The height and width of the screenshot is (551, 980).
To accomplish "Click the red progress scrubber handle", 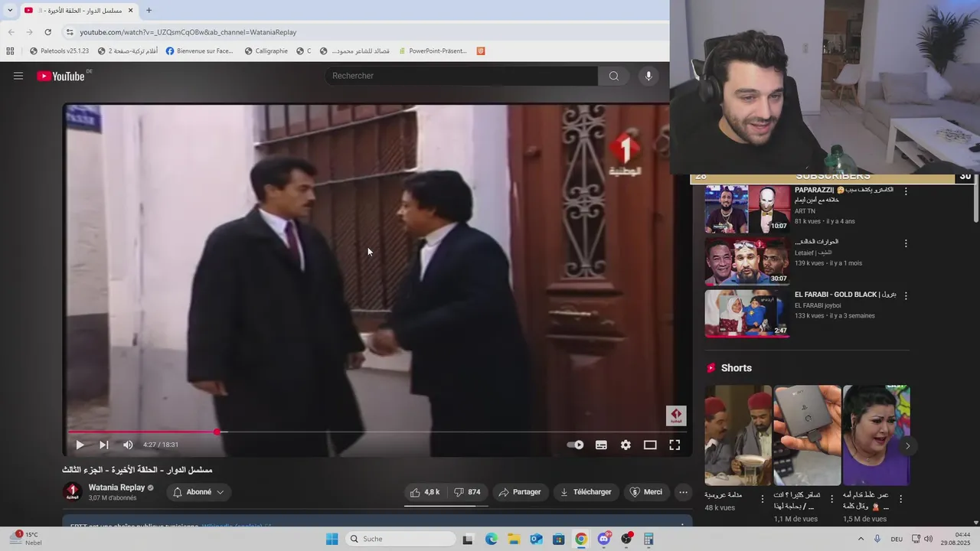I will 217,432.
